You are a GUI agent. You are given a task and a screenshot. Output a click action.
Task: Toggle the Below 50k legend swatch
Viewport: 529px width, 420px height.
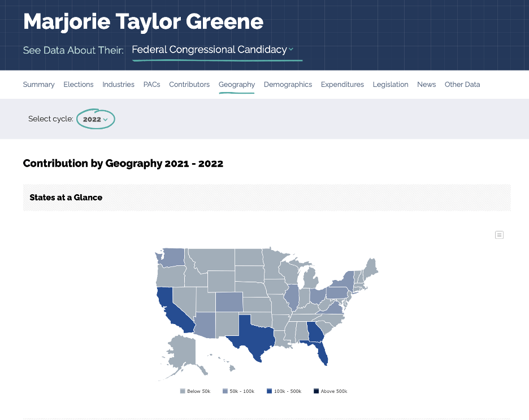tap(183, 391)
